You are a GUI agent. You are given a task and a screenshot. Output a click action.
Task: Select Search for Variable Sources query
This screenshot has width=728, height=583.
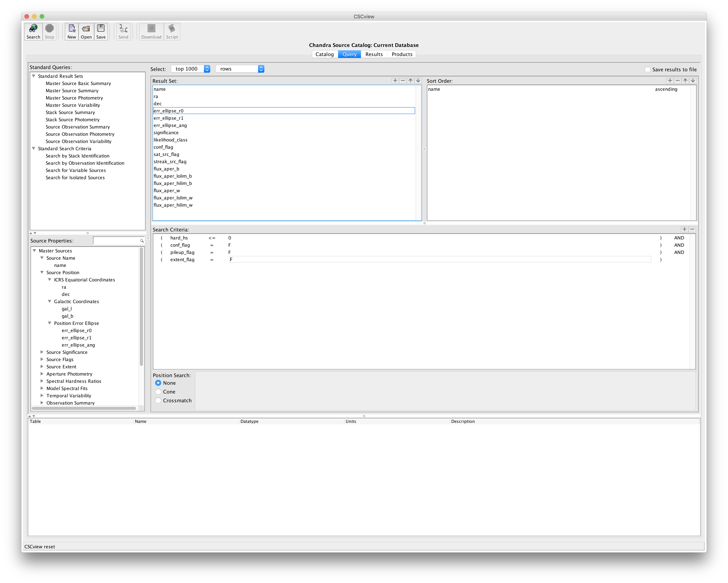point(76,170)
